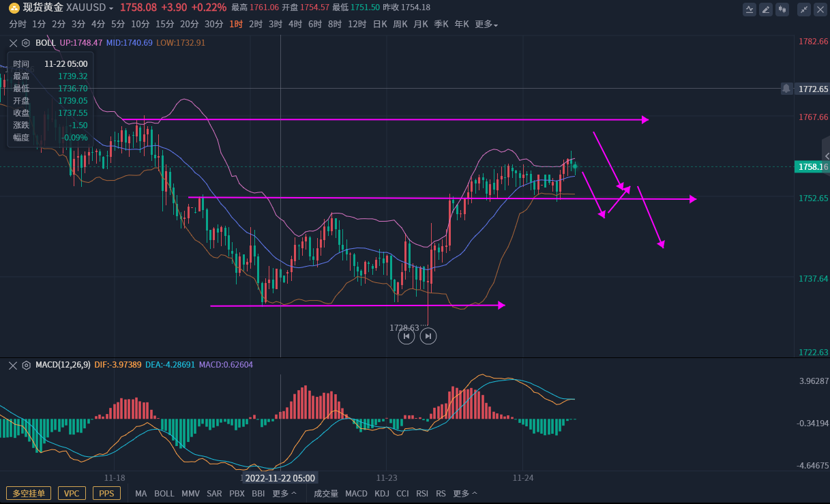Open the candlestick chart style icon
This screenshot has width=830, height=504.
click(x=782, y=9)
